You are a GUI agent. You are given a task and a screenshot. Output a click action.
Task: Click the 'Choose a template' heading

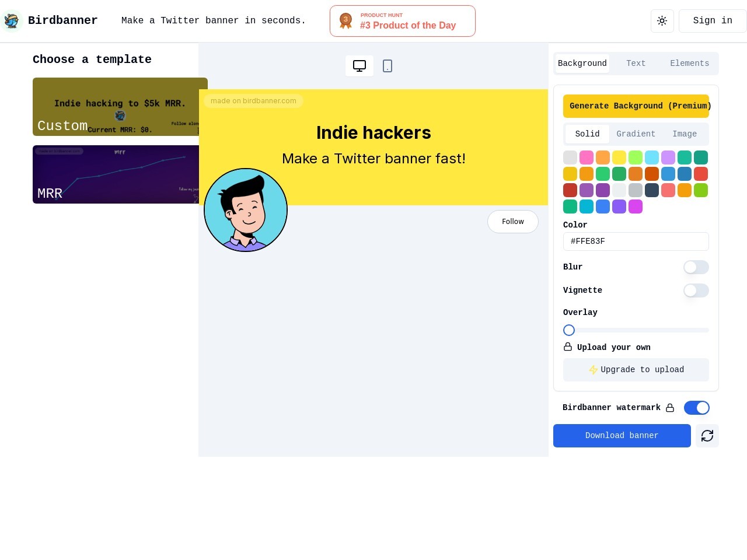pos(92,60)
